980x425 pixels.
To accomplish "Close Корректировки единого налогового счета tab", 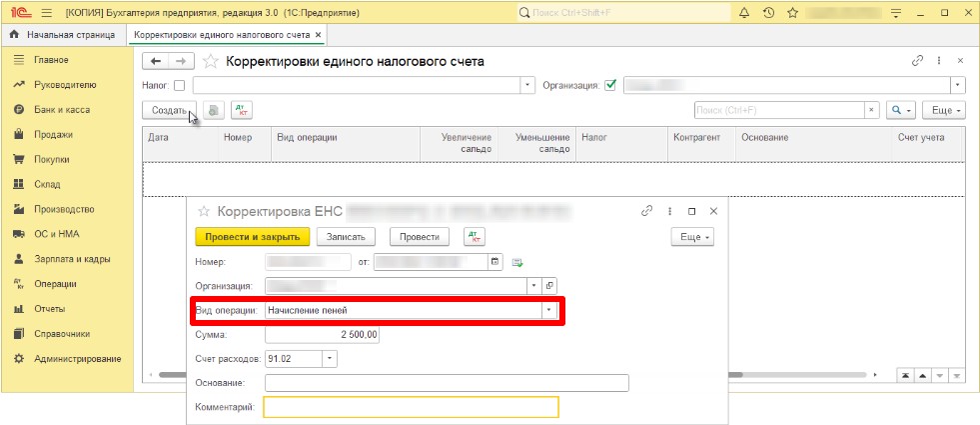I will 318,35.
